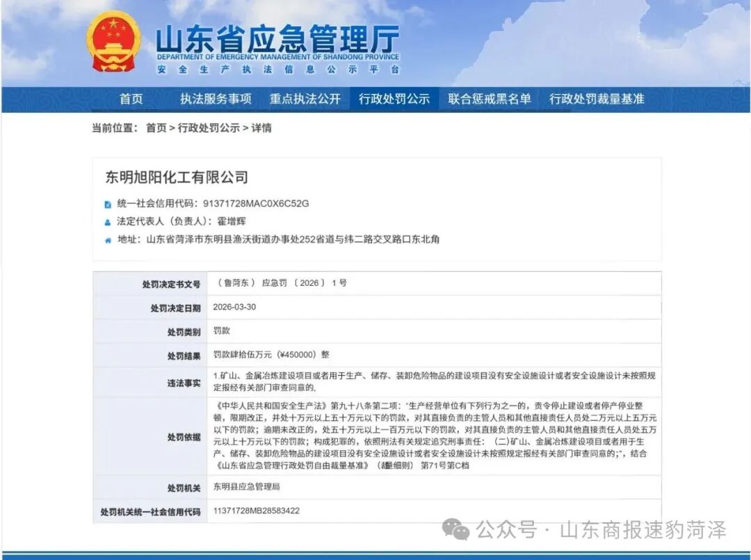Click the 处罚类别 row label
The width and height of the screenshot is (751, 560).
point(184,332)
